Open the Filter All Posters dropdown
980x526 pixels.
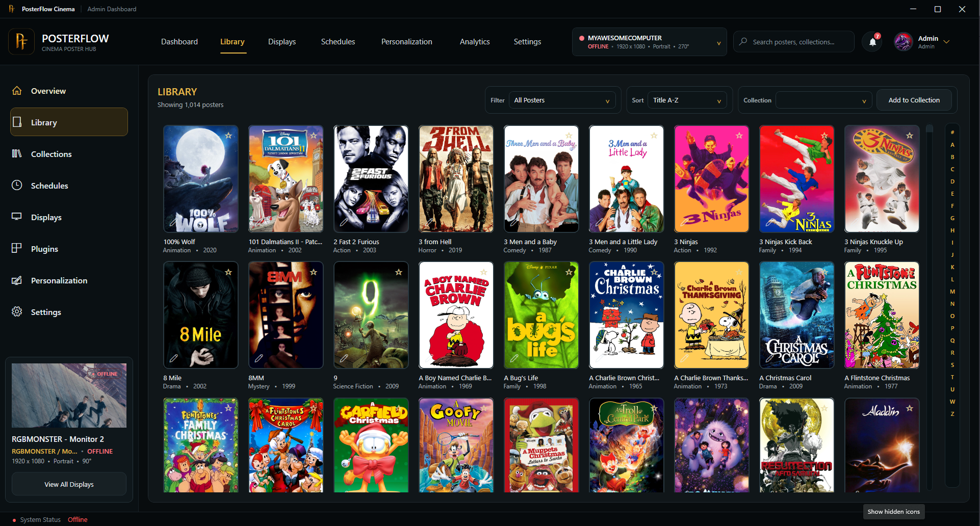tap(562, 100)
